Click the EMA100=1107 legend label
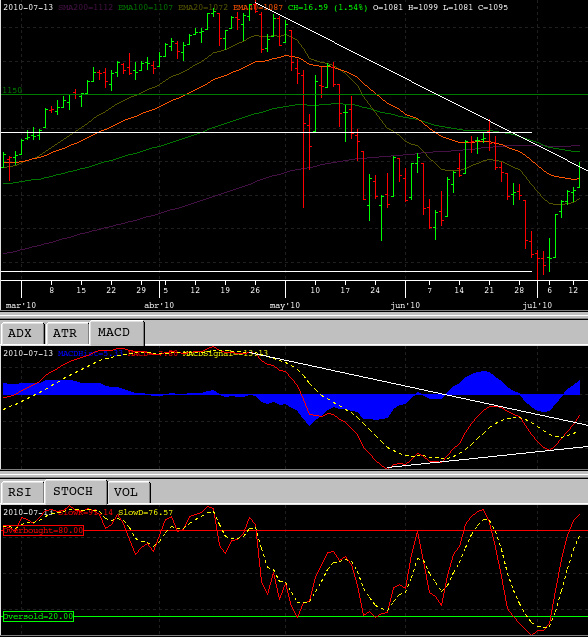588x637 pixels. (145, 7)
